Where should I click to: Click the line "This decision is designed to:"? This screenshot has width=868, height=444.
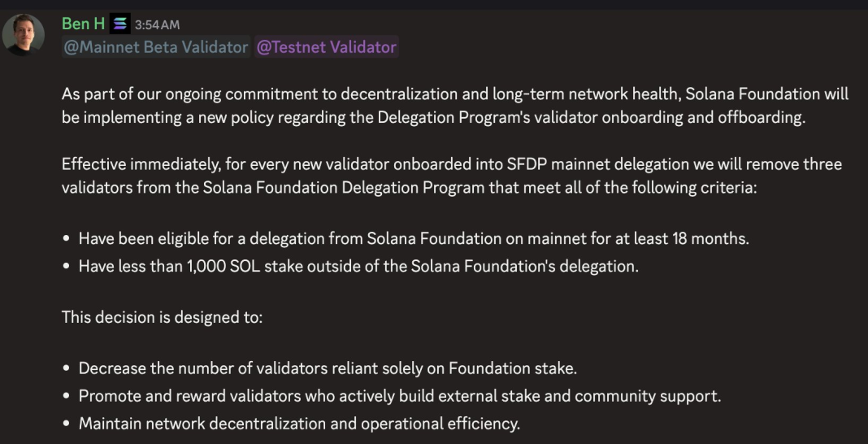pos(162,317)
